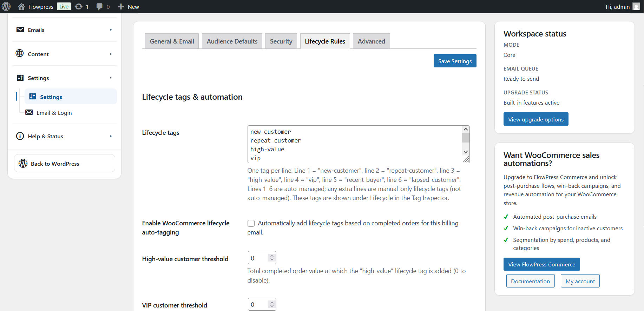Click the Content globe icon

click(20, 53)
